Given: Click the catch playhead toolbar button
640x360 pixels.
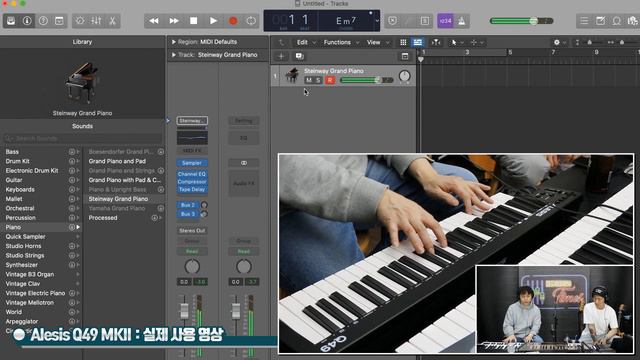Looking at the screenshot, I should coord(436,42).
